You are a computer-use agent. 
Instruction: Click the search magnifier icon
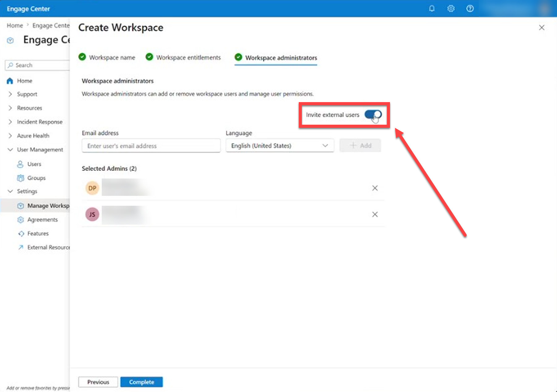pos(11,65)
